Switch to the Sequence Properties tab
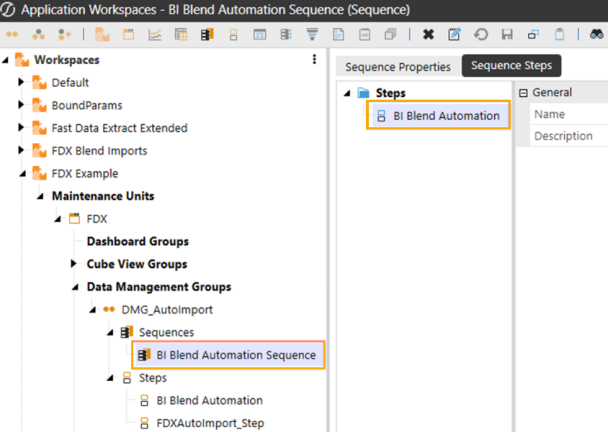The height and width of the screenshot is (432, 608). pyautogui.click(x=398, y=67)
